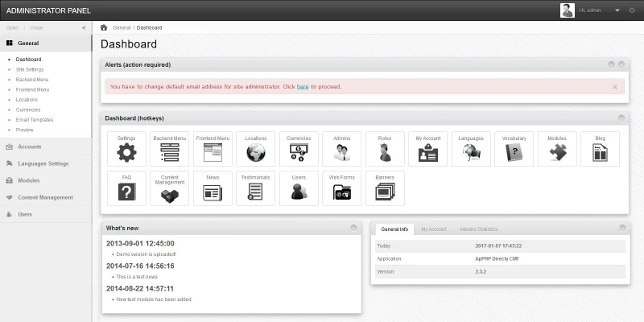Expand the Accounts sidebar section
Viewport: 644px width, 322px height.
click(x=46, y=147)
